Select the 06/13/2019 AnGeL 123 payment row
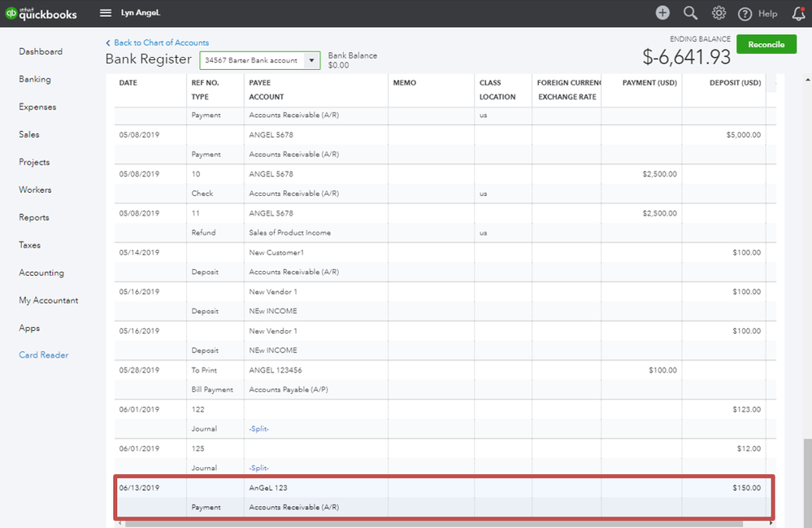The width and height of the screenshot is (812, 528). (445, 497)
